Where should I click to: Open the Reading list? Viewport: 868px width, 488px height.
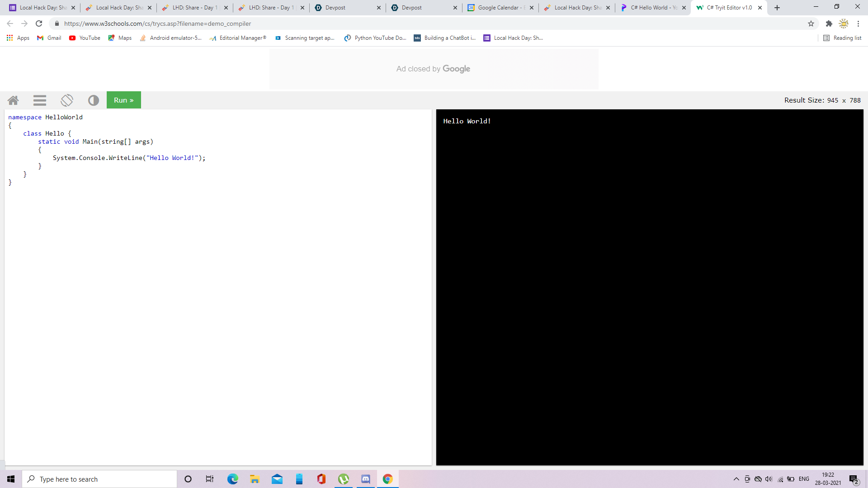tap(842, 38)
